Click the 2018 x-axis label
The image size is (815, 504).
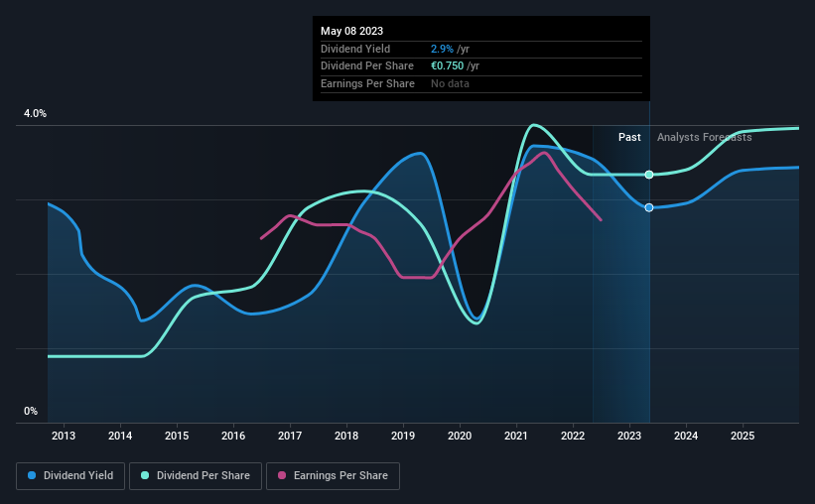(x=346, y=436)
